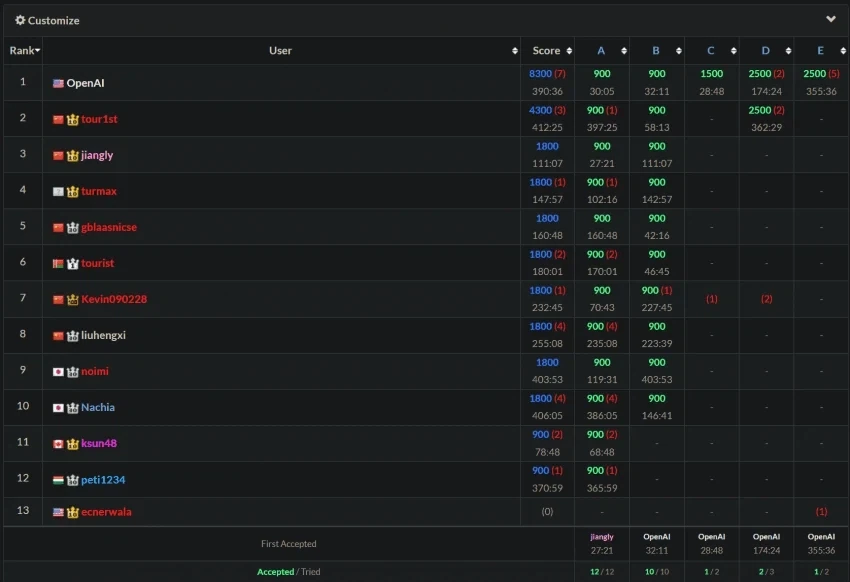Open Nachia user profile link
This screenshot has height=582, width=850.
click(98, 408)
